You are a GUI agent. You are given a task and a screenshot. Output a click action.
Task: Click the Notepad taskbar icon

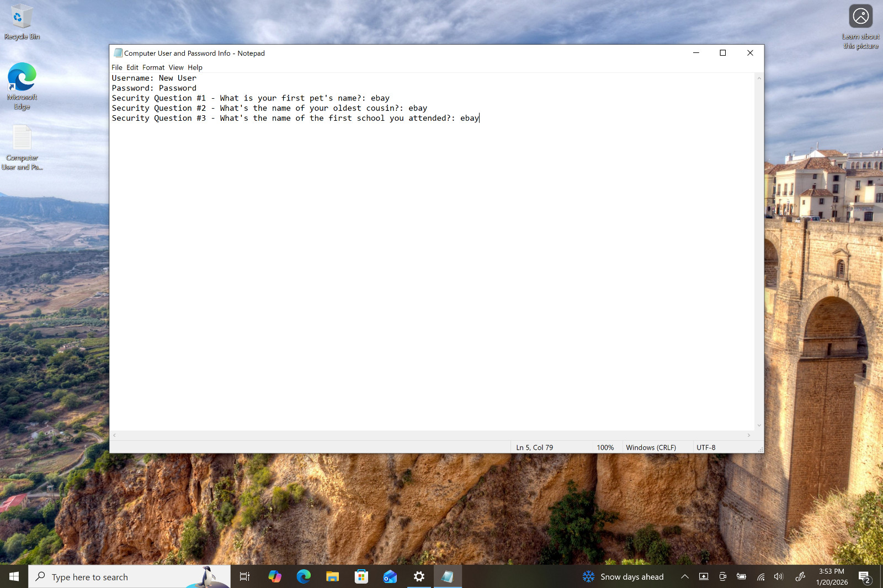(448, 576)
